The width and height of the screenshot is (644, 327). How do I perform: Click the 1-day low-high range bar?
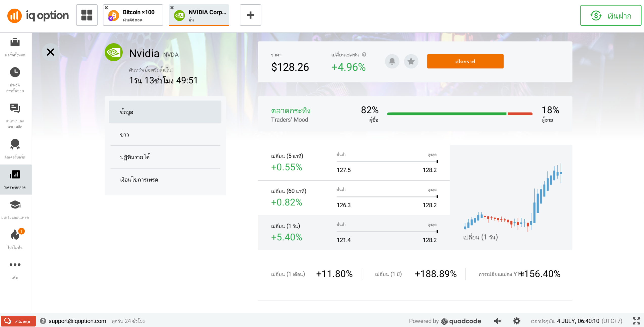387,232
